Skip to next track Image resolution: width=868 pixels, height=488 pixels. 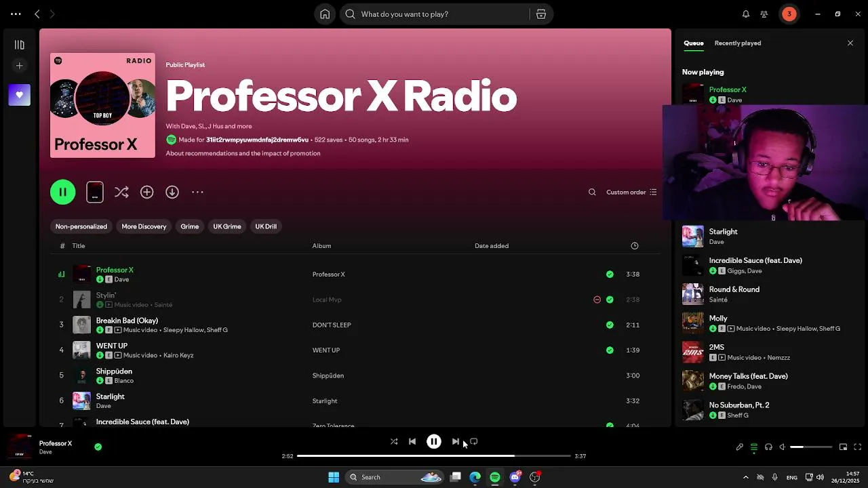coord(455,441)
